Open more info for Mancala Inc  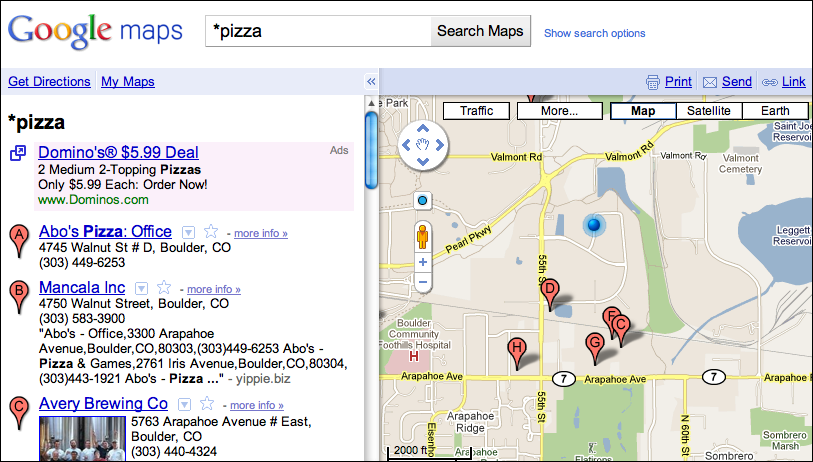[214, 289]
